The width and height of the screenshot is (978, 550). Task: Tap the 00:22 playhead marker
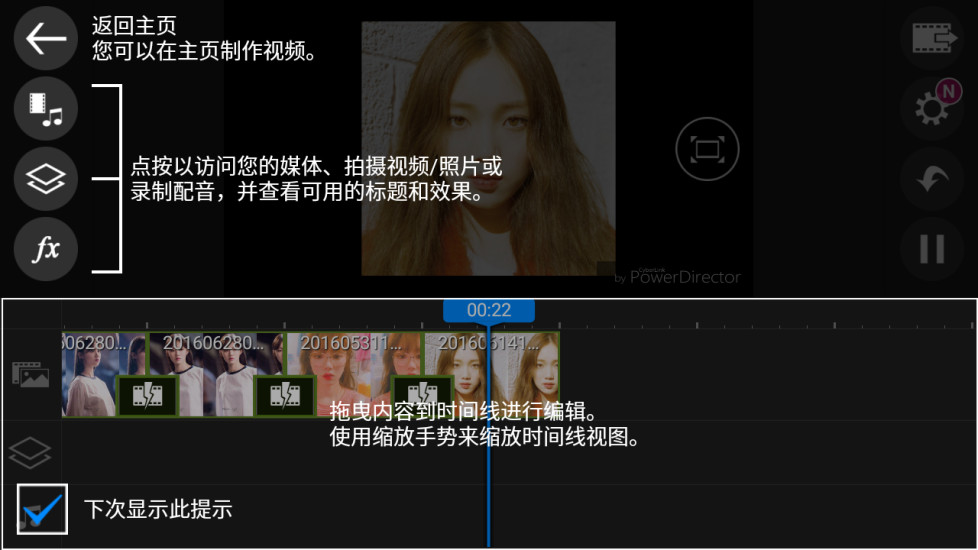point(489,311)
